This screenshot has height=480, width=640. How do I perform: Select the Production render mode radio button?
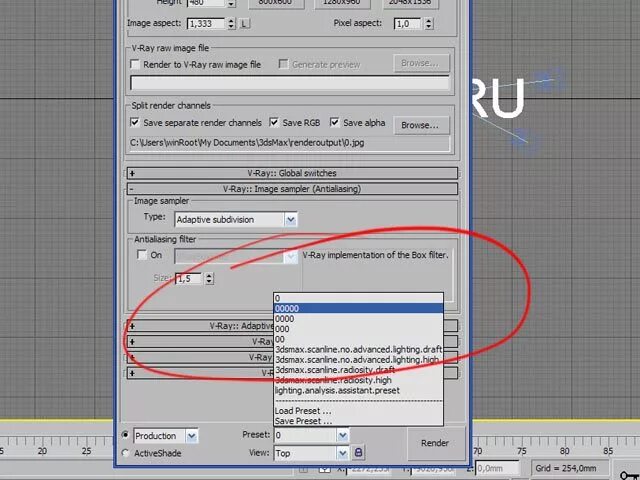click(125, 435)
